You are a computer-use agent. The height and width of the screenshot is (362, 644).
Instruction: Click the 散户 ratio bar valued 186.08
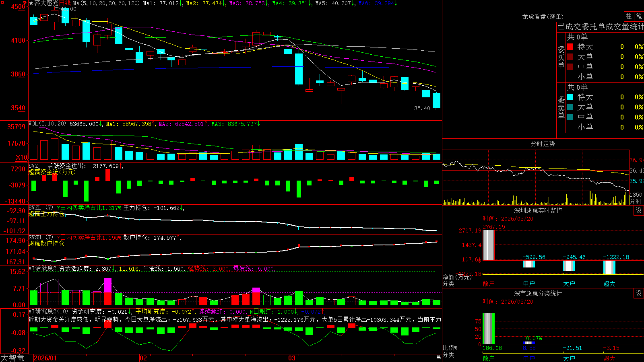point(489,328)
